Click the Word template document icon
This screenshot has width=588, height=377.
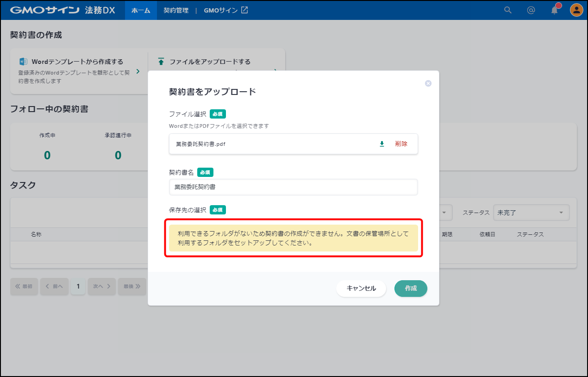(23, 62)
